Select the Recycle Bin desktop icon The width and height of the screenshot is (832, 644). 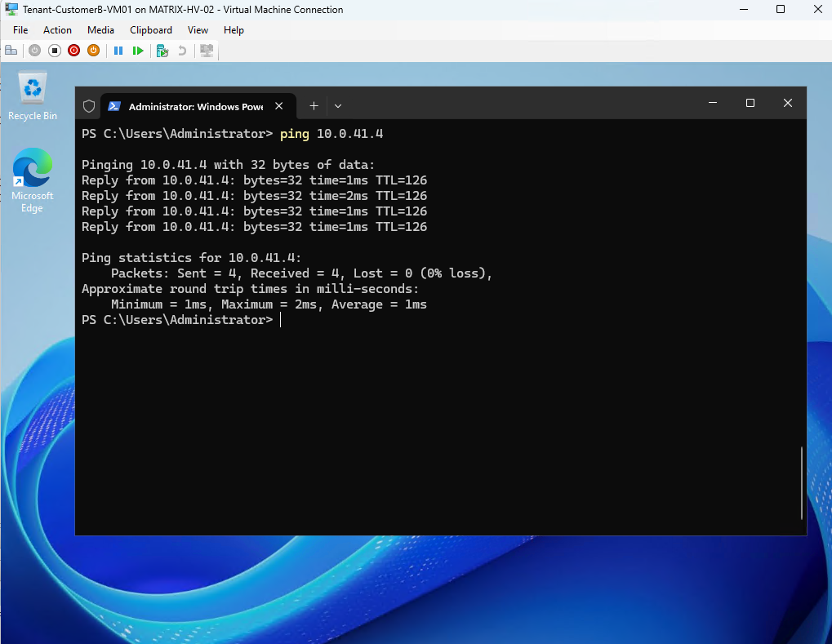(33, 96)
